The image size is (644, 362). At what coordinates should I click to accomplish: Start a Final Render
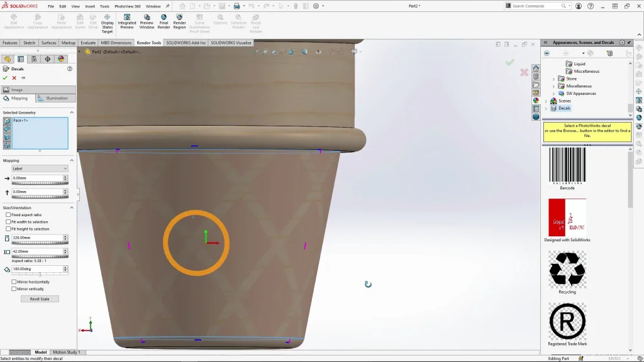click(164, 21)
